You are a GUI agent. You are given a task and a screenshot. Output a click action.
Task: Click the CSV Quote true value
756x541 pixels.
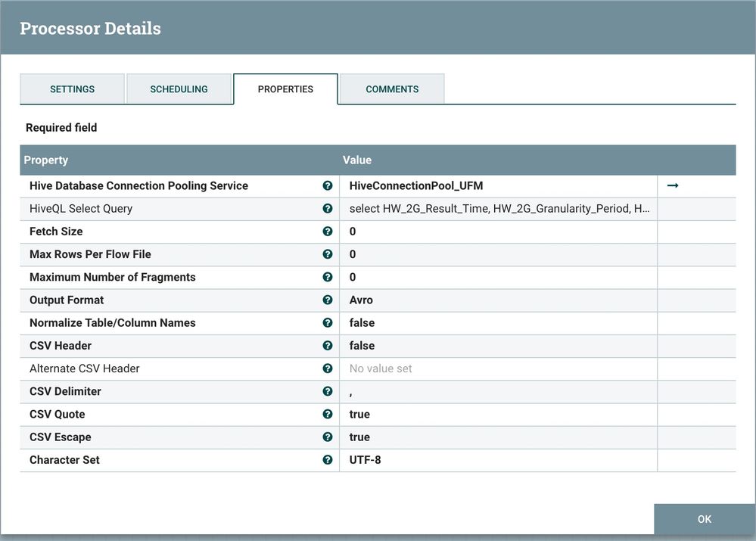click(359, 415)
